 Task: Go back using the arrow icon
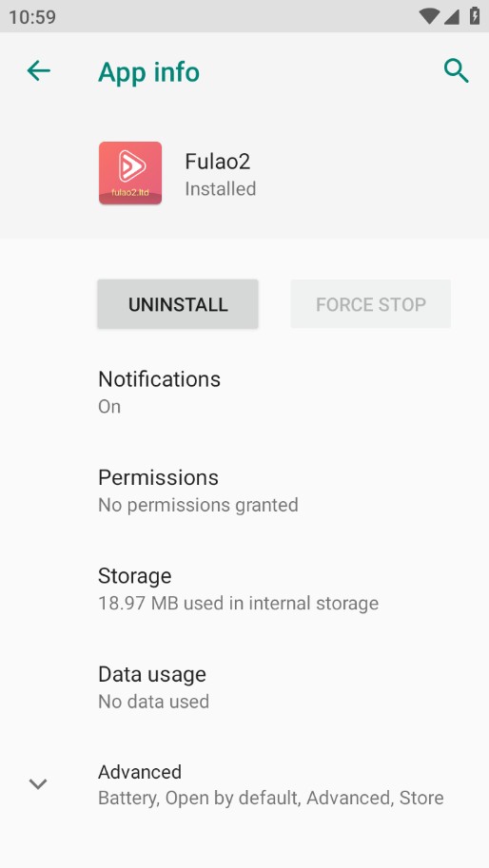pyautogui.click(x=39, y=71)
